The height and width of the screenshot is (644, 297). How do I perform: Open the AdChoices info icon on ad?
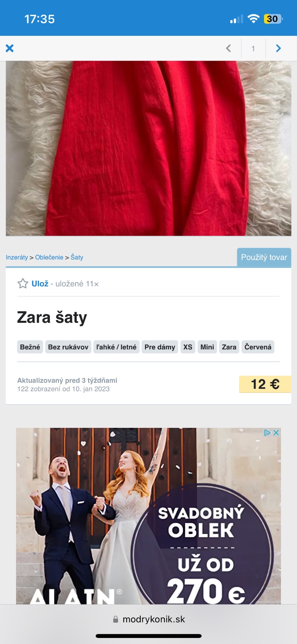267,433
